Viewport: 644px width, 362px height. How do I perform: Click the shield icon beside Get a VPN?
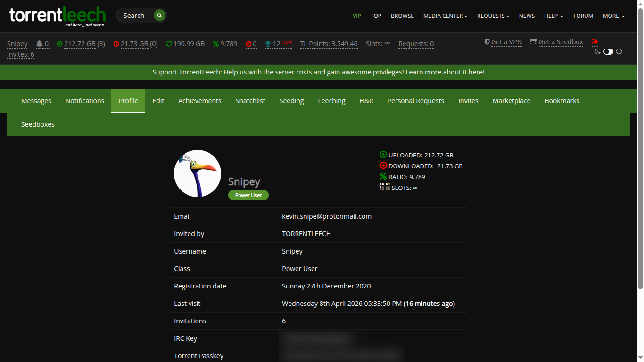point(487,42)
